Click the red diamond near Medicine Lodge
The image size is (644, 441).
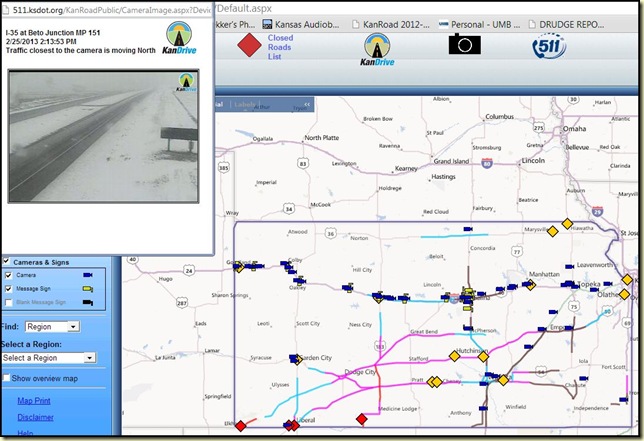click(361, 419)
